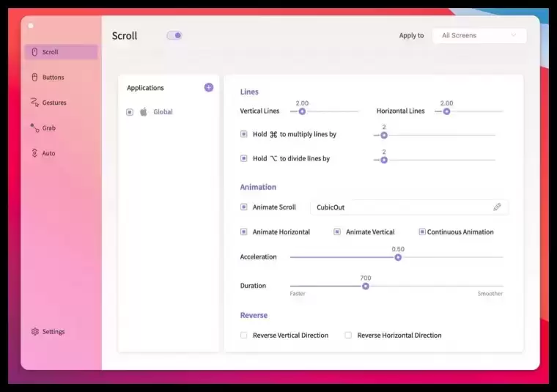Screen dimensions: 557x392
Task: Click the Faster label under Duration
Action: [298, 294]
